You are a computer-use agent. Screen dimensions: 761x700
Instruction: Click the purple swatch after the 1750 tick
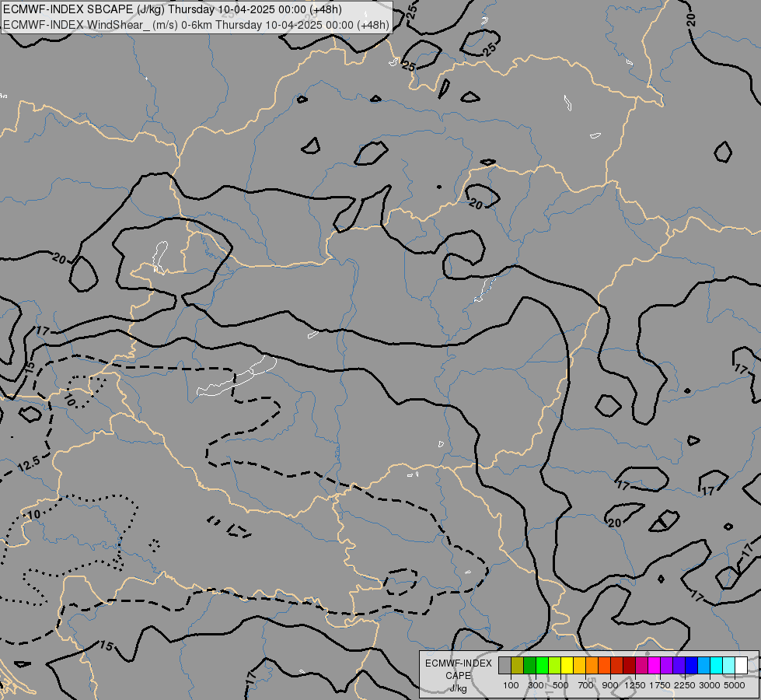[666, 665]
